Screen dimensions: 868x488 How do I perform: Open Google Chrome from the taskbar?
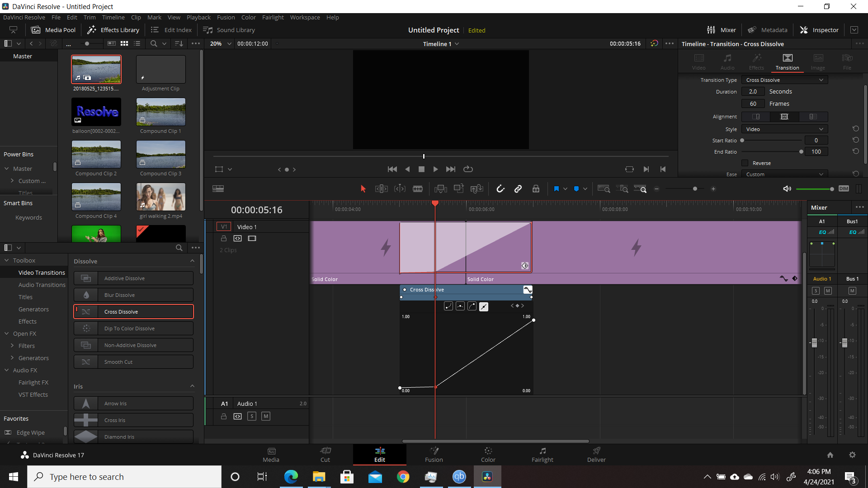tap(403, 477)
